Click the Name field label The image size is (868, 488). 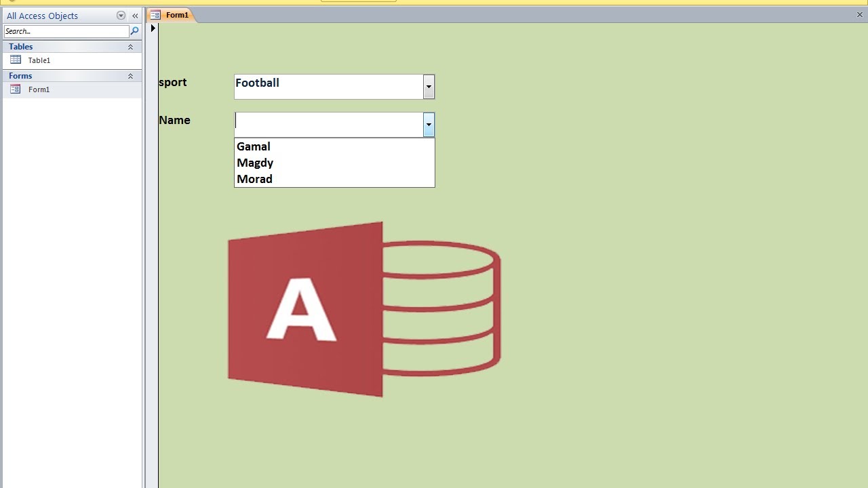[175, 120]
